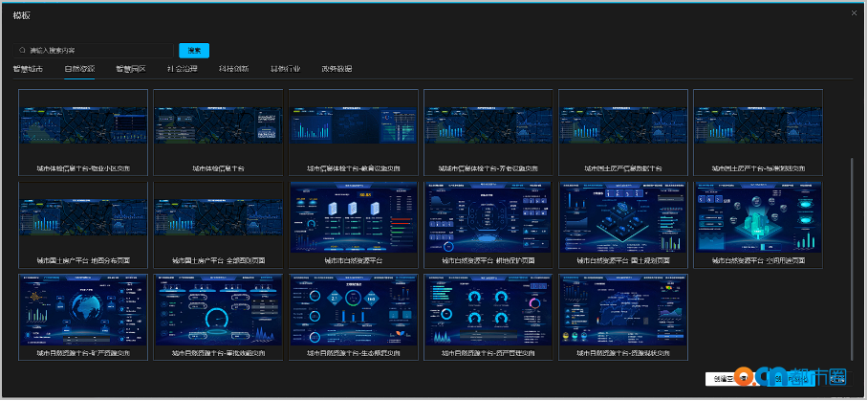This screenshot has width=868, height=401.
Task: Click the magnifier icon in the search box
Action: (22, 50)
